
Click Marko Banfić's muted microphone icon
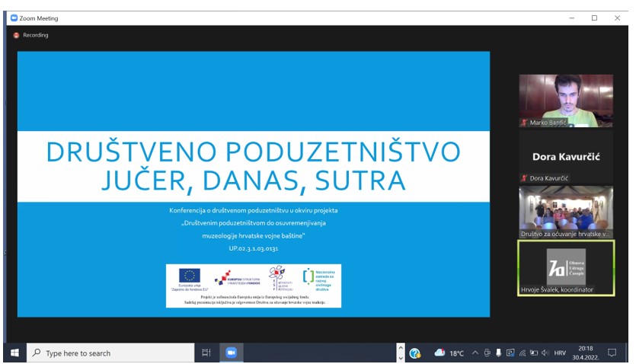(524, 122)
